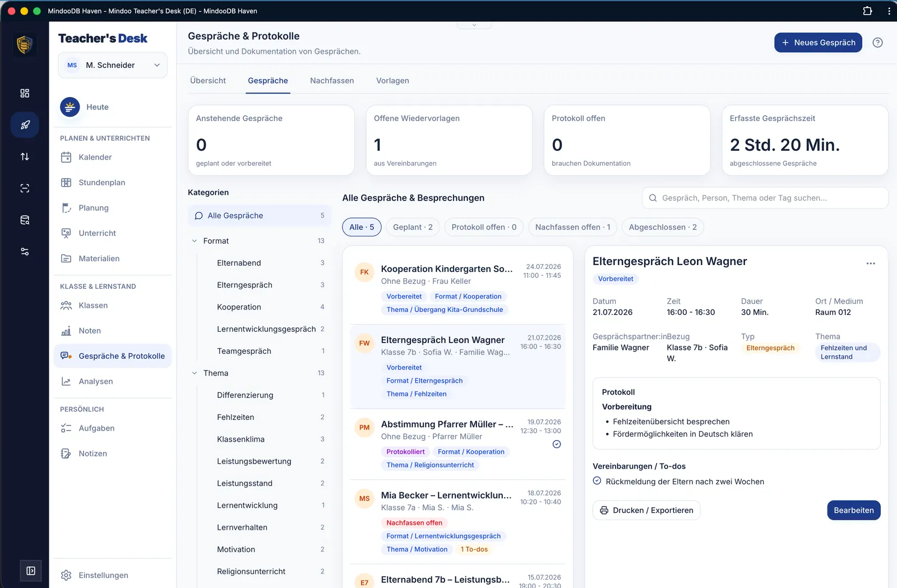The height and width of the screenshot is (588, 897).
Task: Click the rocket icon in the left rail
Action: pyautogui.click(x=25, y=125)
